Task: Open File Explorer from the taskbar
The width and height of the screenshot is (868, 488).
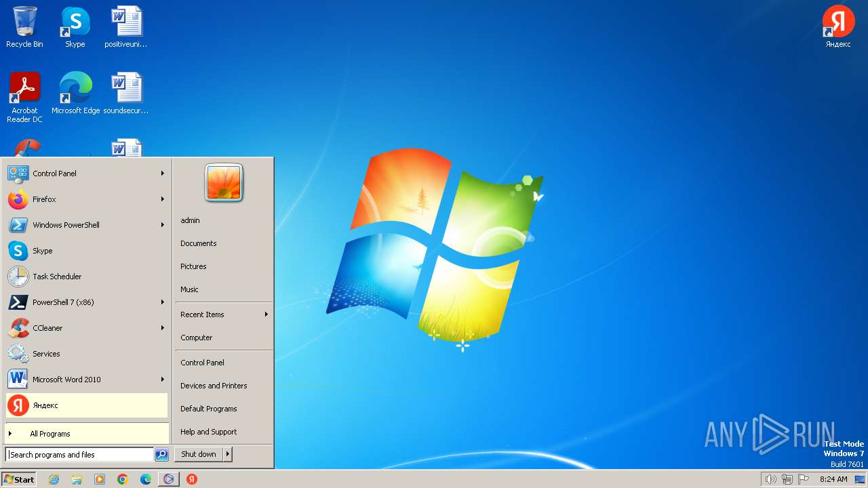Action: 77,479
